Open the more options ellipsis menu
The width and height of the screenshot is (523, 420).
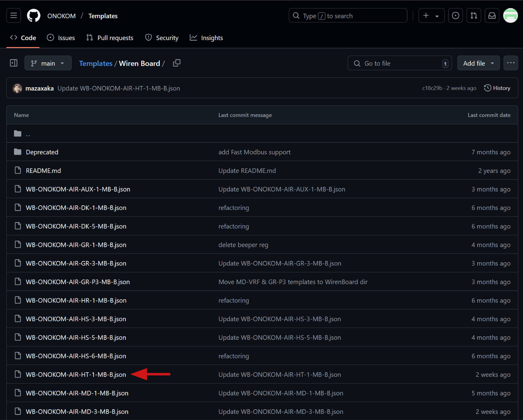tap(511, 63)
